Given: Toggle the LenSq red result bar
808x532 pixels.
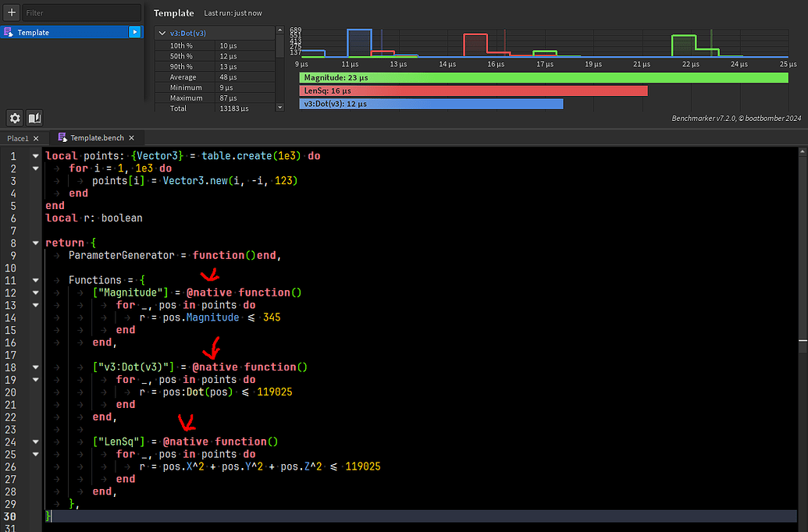Looking at the screenshot, I should coord(468,90).
